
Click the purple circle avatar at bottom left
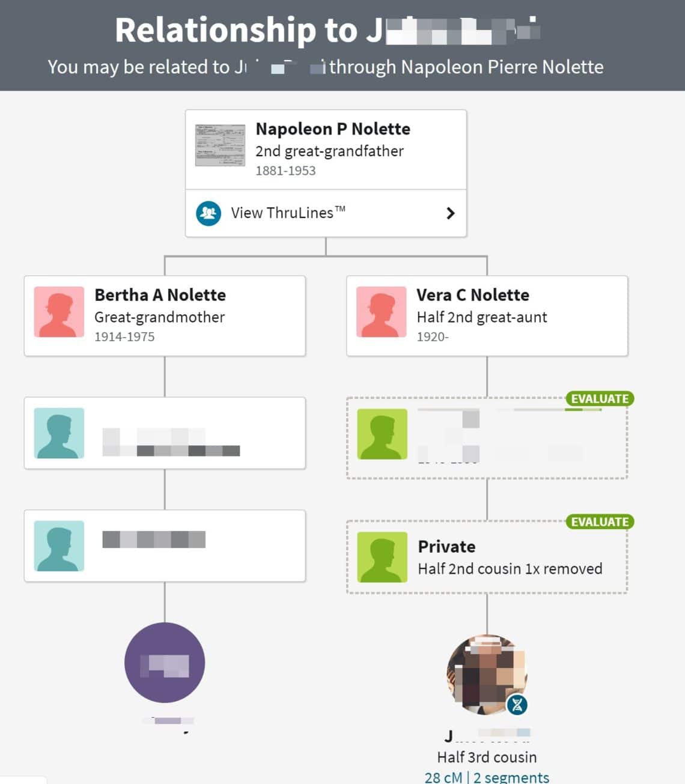[165, 661]
